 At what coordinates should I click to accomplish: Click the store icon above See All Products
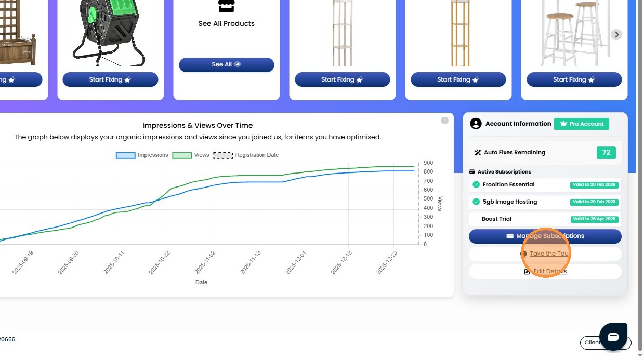226,6
